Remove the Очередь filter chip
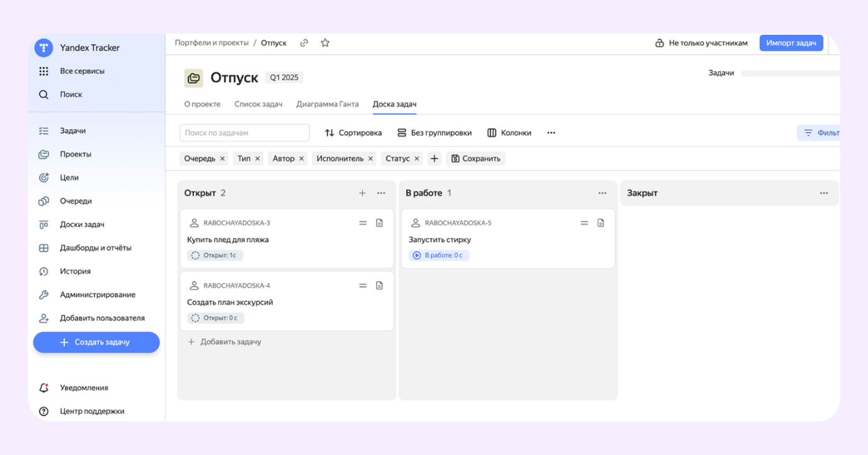 (x=223, y=159)
